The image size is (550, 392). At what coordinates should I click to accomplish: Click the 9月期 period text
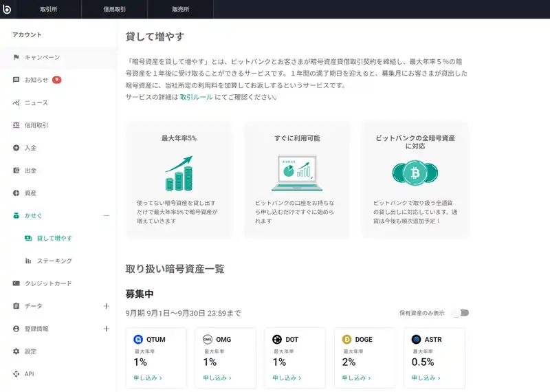point(183,313)
